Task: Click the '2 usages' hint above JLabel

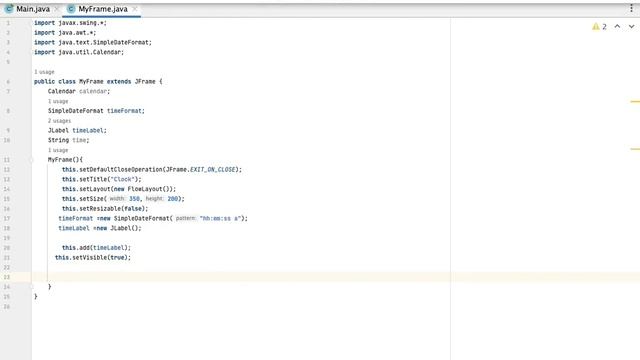Action: [60, 121]
